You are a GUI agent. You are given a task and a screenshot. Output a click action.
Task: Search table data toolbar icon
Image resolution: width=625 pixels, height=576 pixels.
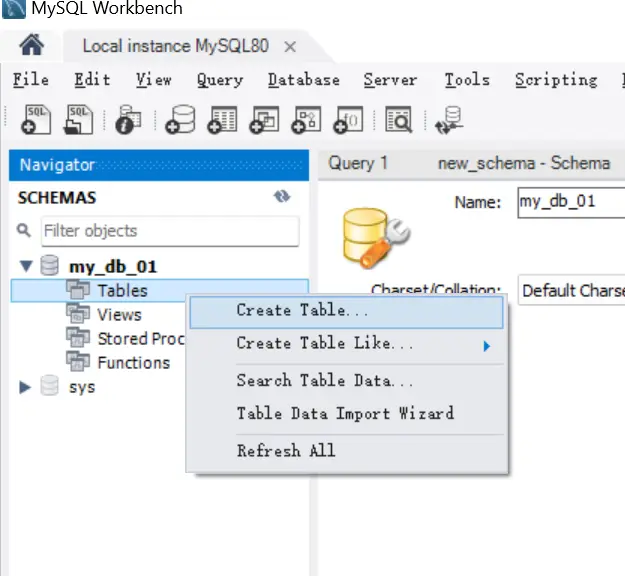pos(398,119)
